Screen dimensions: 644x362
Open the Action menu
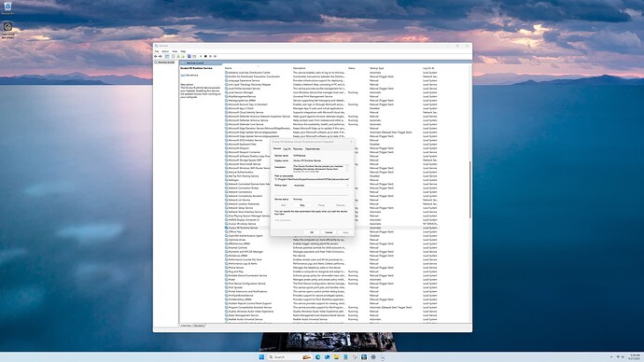point(165,51)
